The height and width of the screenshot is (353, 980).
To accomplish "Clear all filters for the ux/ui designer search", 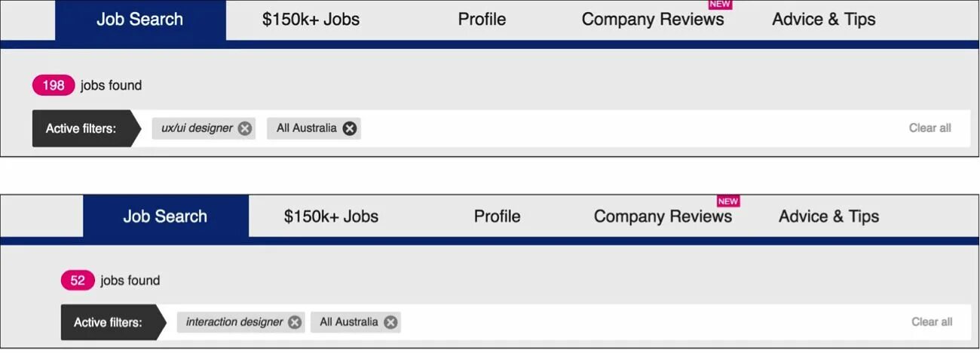I will [x=929, y=128].
